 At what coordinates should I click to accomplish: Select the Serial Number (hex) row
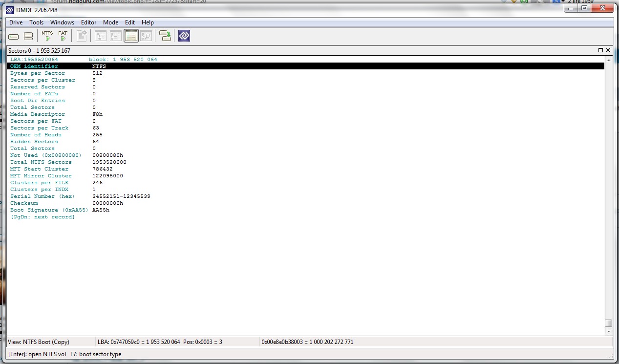point(306,196)
